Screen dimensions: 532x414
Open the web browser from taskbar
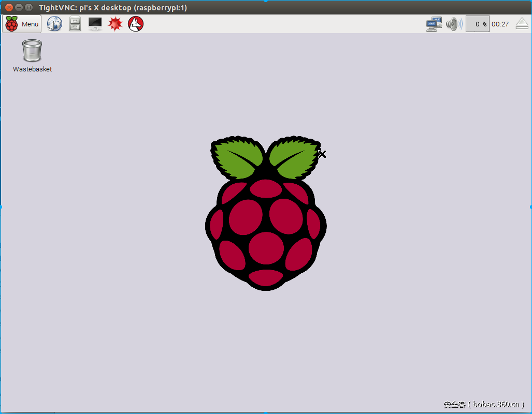pos(54,24)
